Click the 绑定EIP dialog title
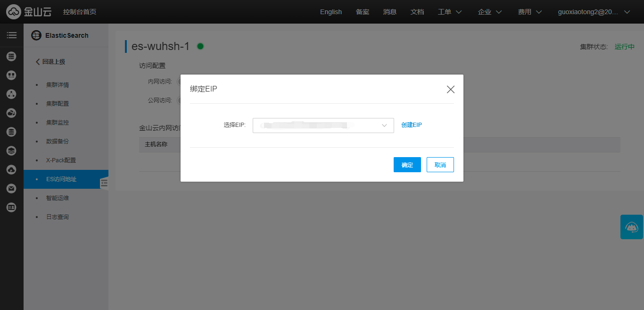This screenshot has width=644, height=310. (204, 89)
